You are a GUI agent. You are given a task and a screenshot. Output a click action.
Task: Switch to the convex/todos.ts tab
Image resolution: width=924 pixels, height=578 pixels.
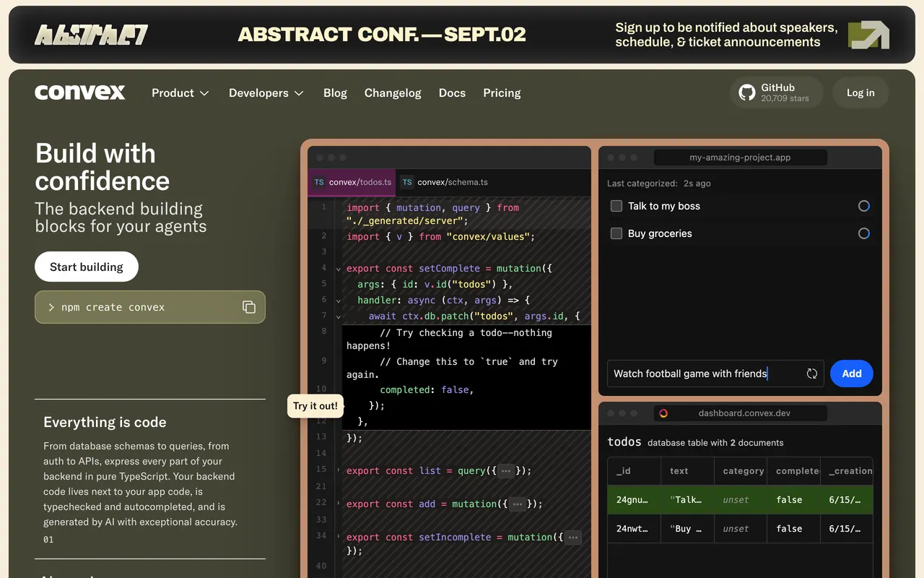point(352,183)
